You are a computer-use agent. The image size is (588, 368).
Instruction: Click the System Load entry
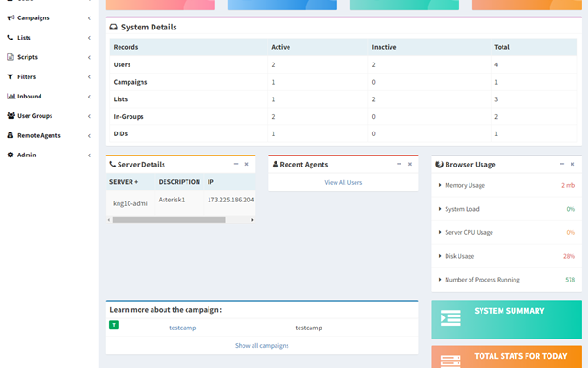(x=506, y=209)
